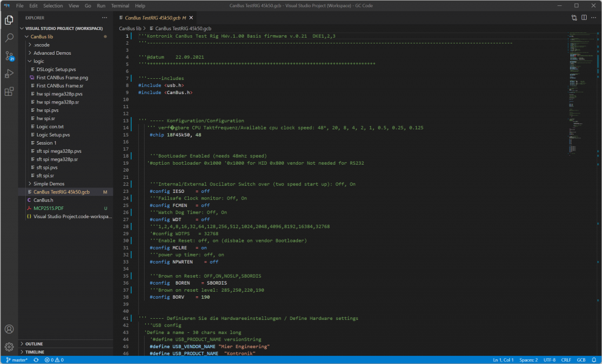Open the Run and Debug panel
The image size is (602, 364).
point(8,74)
